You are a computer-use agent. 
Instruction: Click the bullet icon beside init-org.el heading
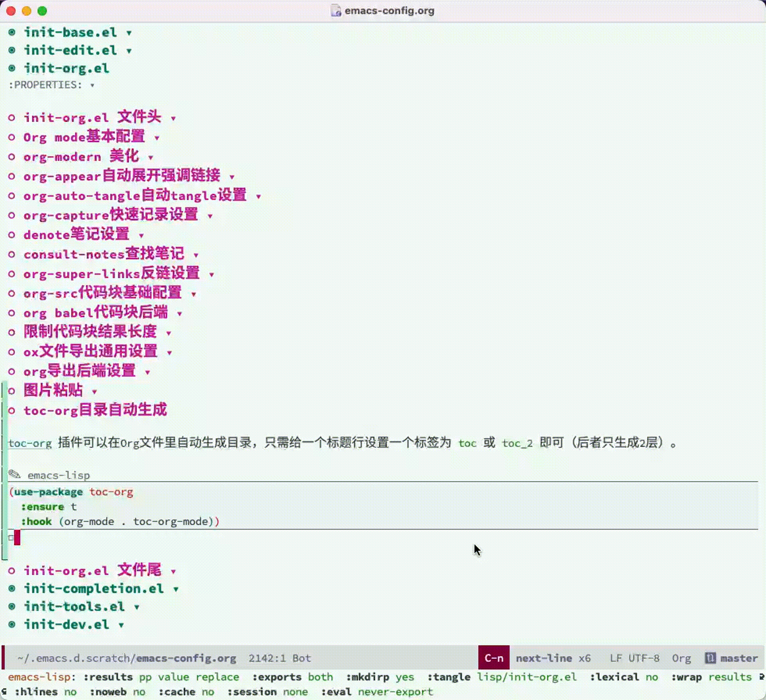point(12,68)
